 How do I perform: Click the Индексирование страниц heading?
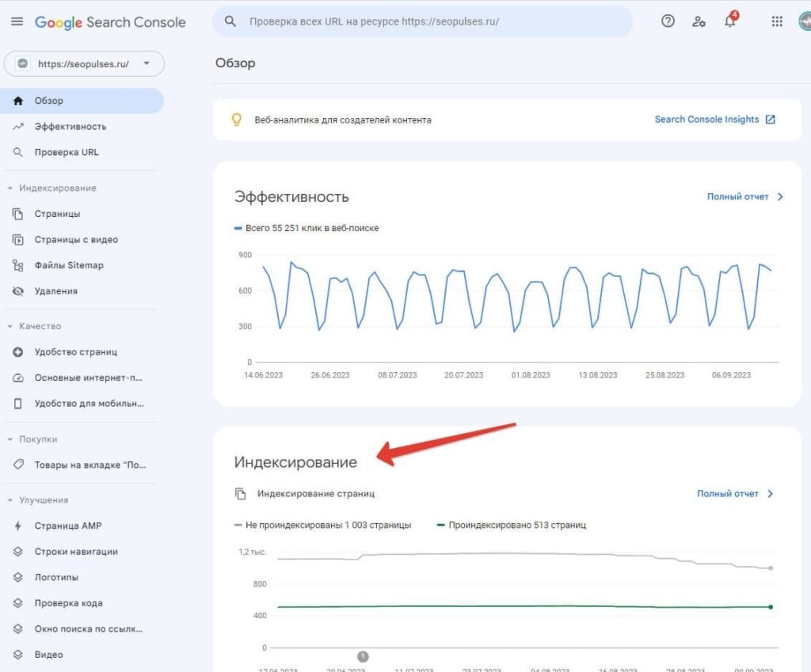pyautogui.click(x=315, y=494)
